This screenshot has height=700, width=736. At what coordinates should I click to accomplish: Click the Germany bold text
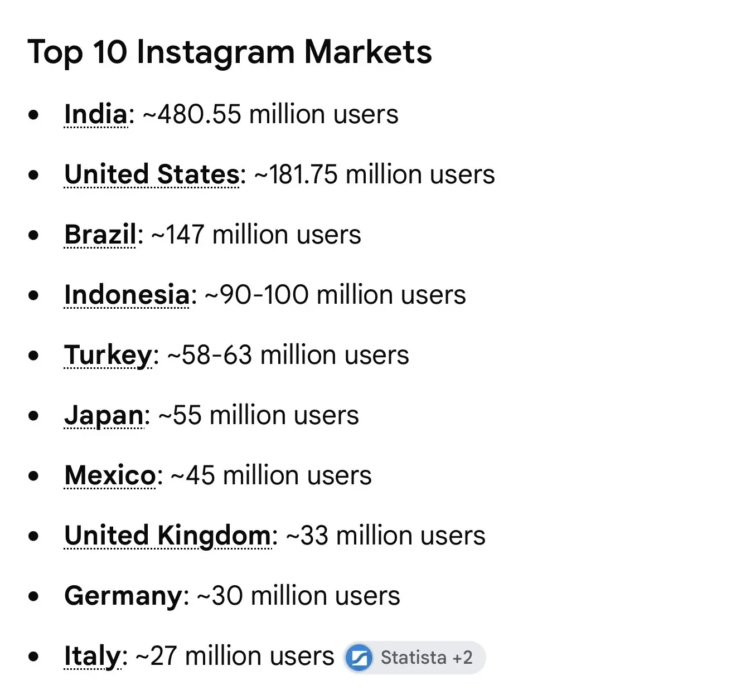(123, 596)
